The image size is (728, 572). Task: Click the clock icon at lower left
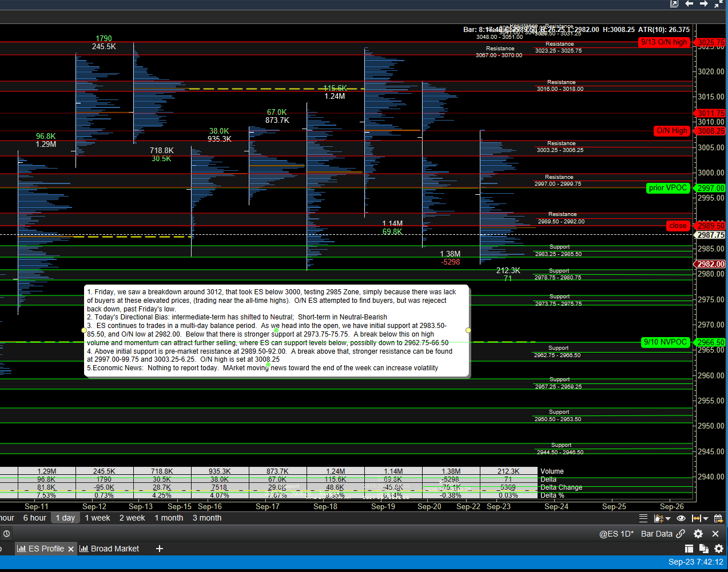[6, 534]
